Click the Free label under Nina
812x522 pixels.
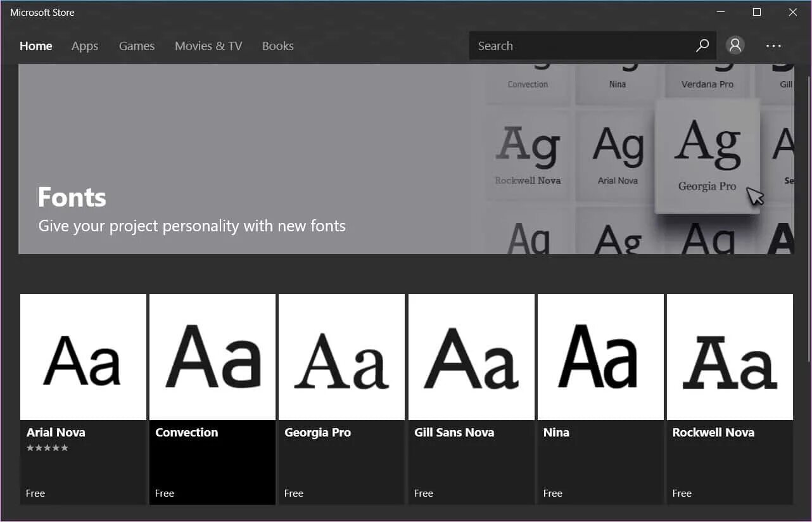tap(553, 493)
